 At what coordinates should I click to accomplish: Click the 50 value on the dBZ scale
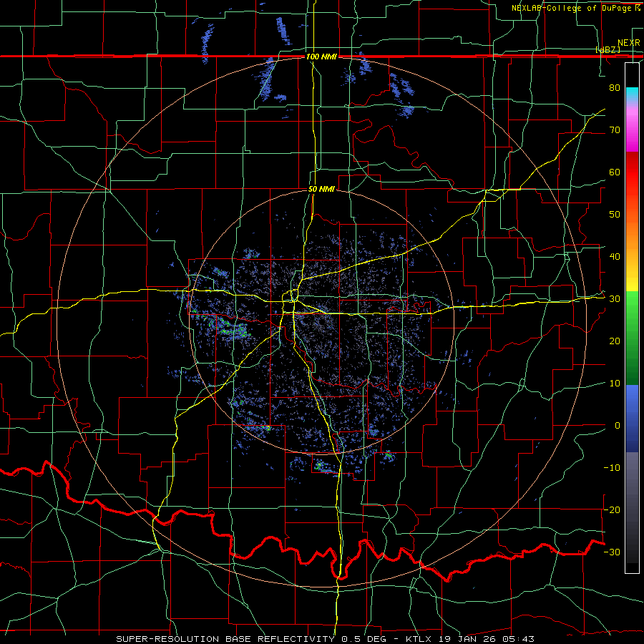pyautogui.click(x=615, y=215)
